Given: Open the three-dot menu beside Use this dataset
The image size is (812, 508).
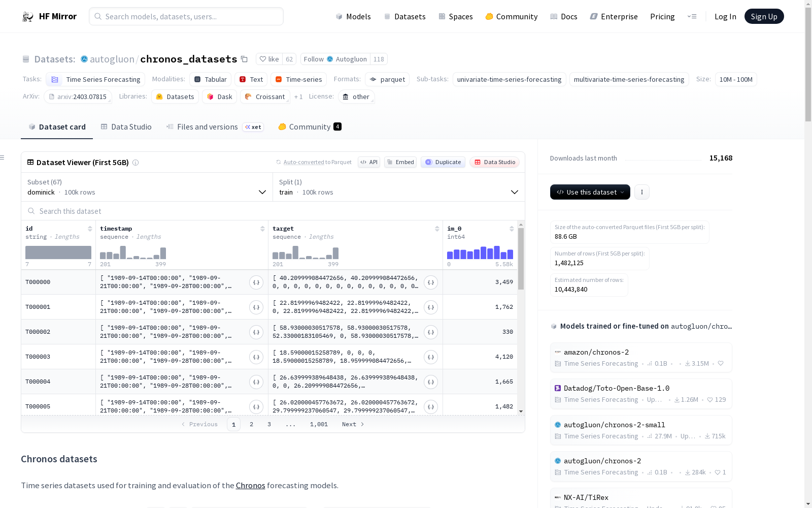Looking at the screenshot, I should [642, 192].
